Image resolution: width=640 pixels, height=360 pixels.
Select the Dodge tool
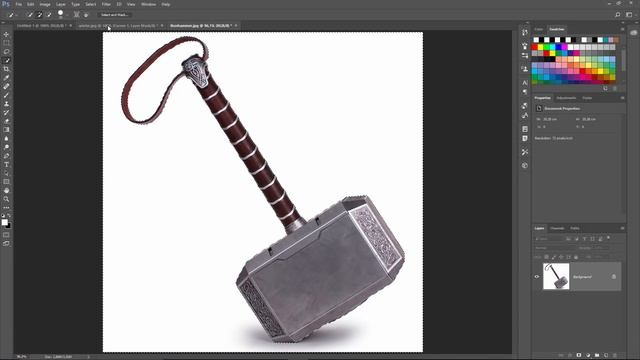pyautogui.click(x=6, y=147)
